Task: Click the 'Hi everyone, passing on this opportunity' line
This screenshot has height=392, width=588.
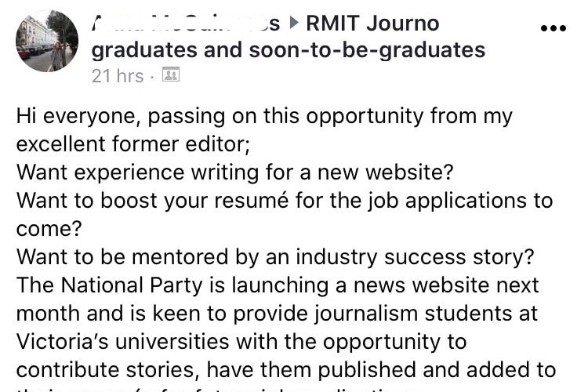Action: coord(264,117)
